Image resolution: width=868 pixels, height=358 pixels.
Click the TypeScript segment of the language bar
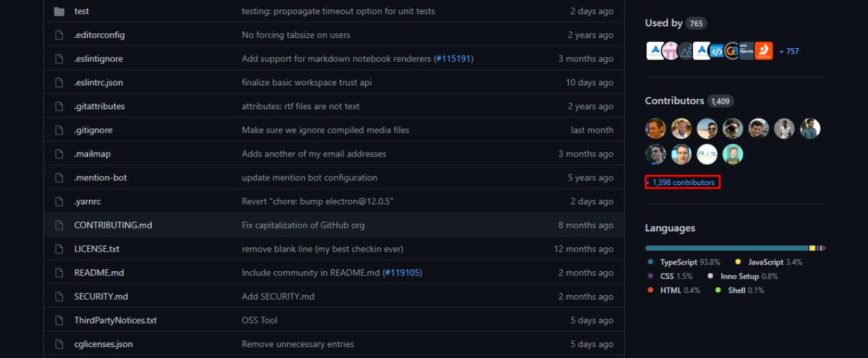tap(727, 248)
